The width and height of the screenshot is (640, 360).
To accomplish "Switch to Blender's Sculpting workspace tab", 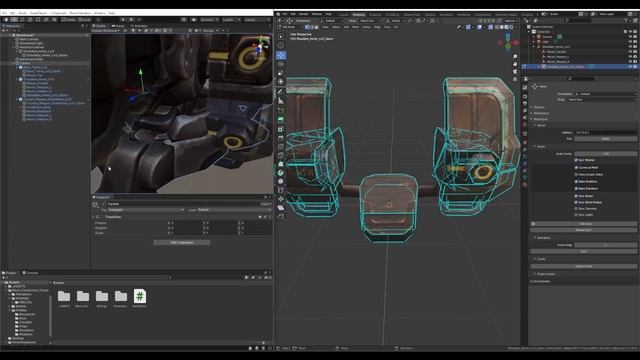I will 375,15.
